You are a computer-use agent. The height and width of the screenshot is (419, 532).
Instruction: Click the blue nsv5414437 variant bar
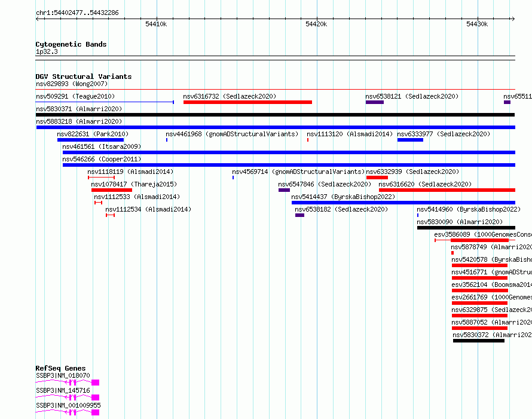click(x=403, y=203)
